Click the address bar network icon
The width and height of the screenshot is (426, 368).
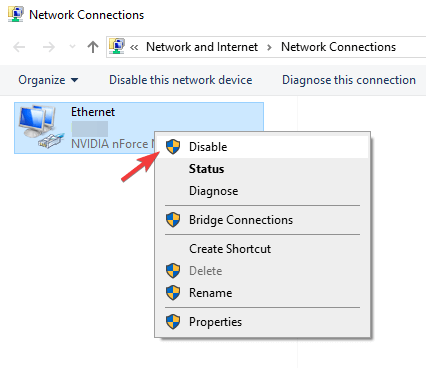click(117, 46)
